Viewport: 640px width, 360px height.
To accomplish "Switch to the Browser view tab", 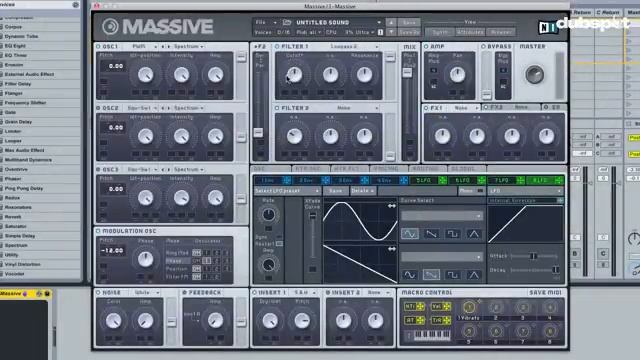I will pos(501,32).
